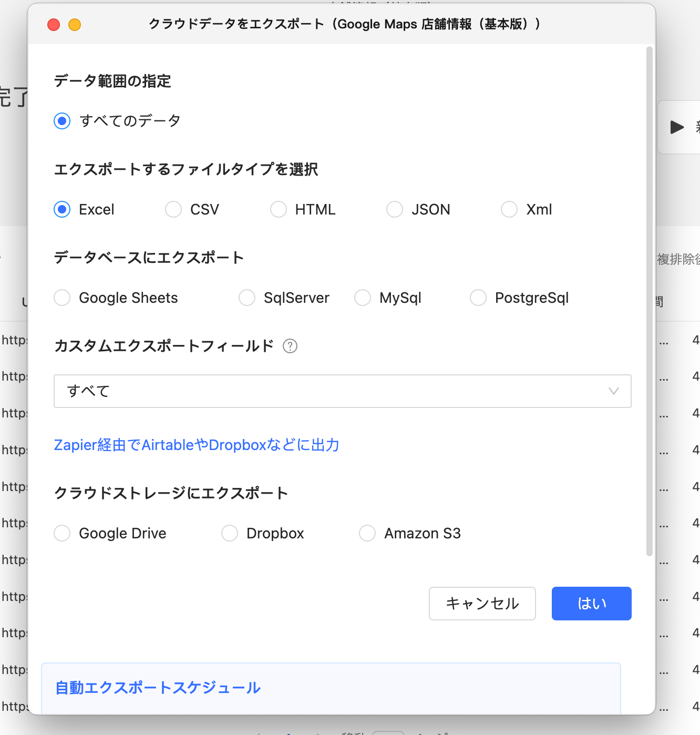Open the すべて custom export fields dropdown
Screen dimensions: 700x735
point(343,391)
